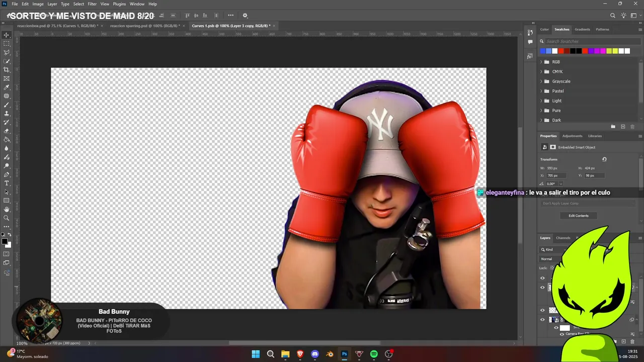
Task: Select the Brush tool
Action: pyautogui.click(x=7, y=105)
